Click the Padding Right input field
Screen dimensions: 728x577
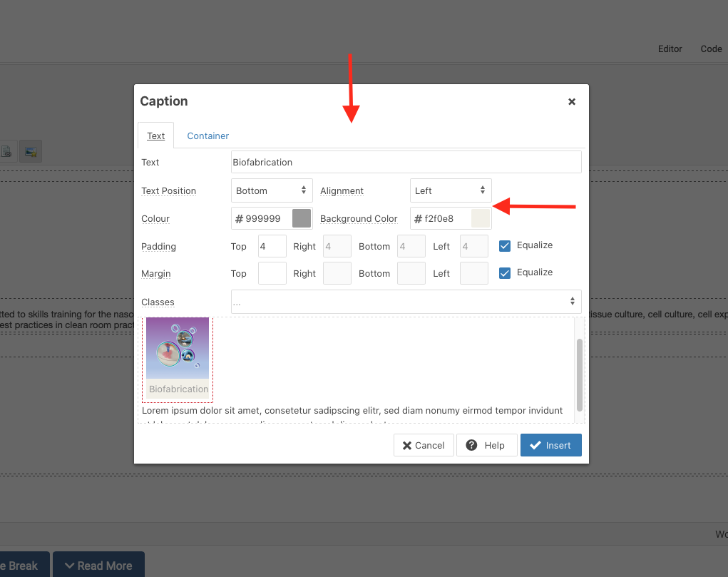[337, 246]
